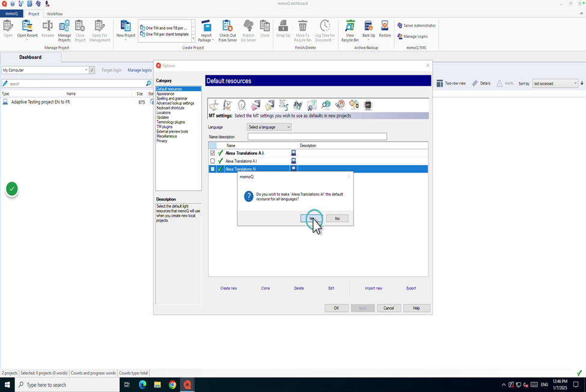586x392 pixels.
Task: Select the chip MT settings icon
Action: [368, 105]
